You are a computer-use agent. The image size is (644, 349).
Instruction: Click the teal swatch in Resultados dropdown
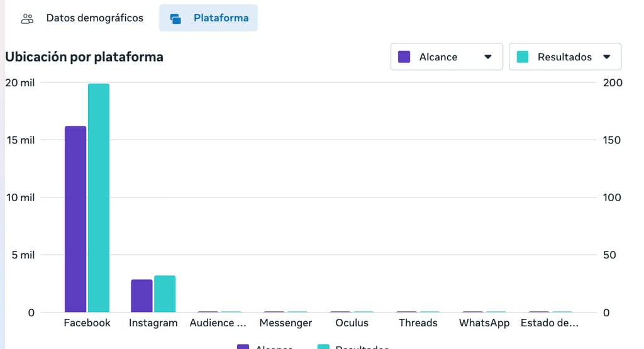pyautogui.click(x=523, y=57)
